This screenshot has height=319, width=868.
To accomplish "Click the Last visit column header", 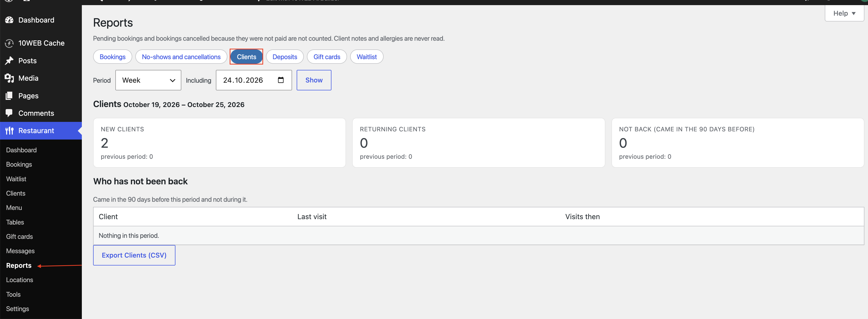I will click(312, 217).
